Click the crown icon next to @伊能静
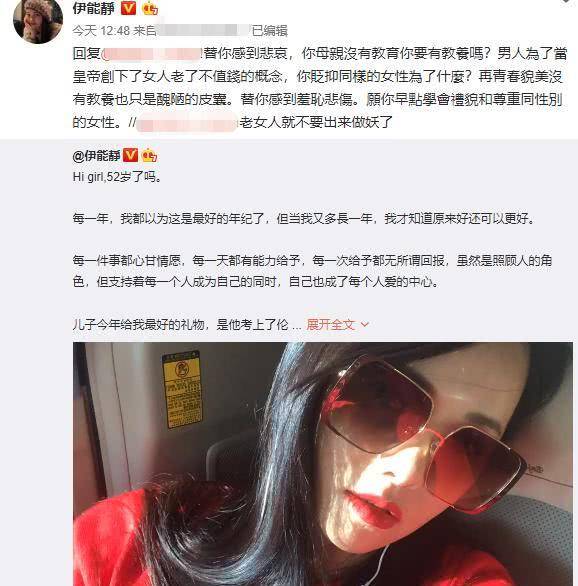The height and width of the screenshot is (586, 578). click(x=149, y=155)
